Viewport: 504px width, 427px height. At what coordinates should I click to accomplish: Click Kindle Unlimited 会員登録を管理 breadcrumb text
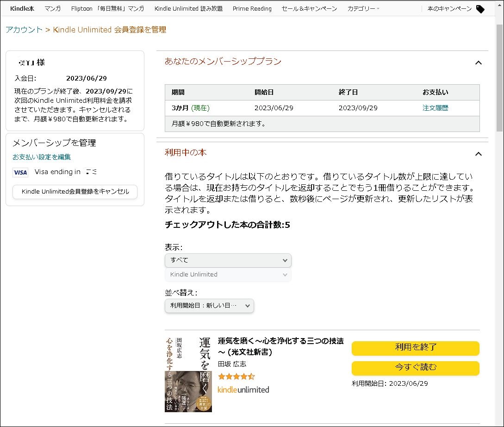[x=110, y=30]
